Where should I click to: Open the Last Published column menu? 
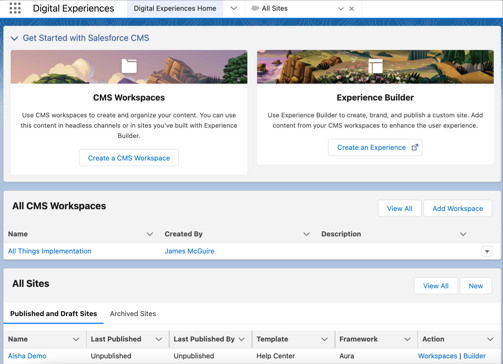coord(159,339)
